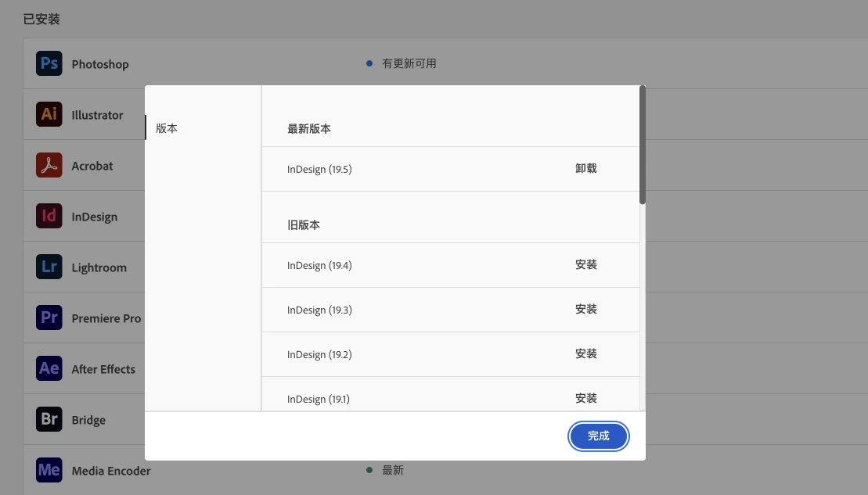Image resolution: width=868 pixels, height=495 pixels.
Task: Click 安装 for InDesign (19.3)
Action: (x=585, y=309)
